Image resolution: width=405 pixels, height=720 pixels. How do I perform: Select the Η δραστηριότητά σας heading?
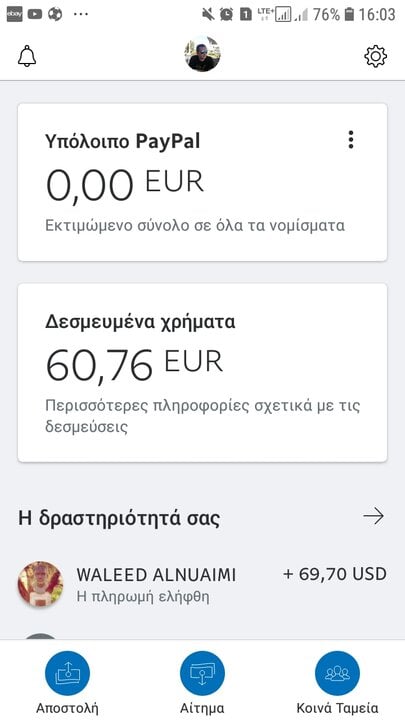(x=119, y=518)
